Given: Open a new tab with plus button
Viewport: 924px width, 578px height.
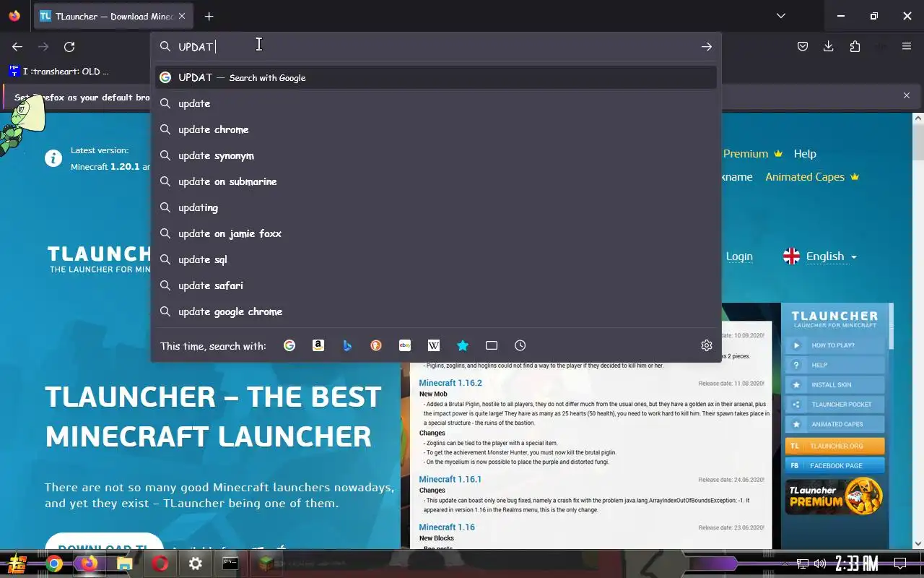Looking at the screenshot, I should tap(209, 16).
